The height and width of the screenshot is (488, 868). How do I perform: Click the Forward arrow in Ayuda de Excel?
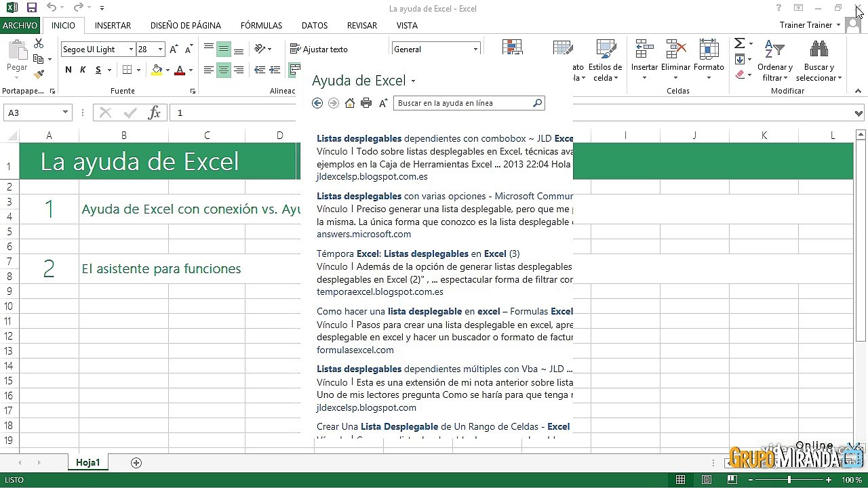pyautogui.click(x=333, y=103)
